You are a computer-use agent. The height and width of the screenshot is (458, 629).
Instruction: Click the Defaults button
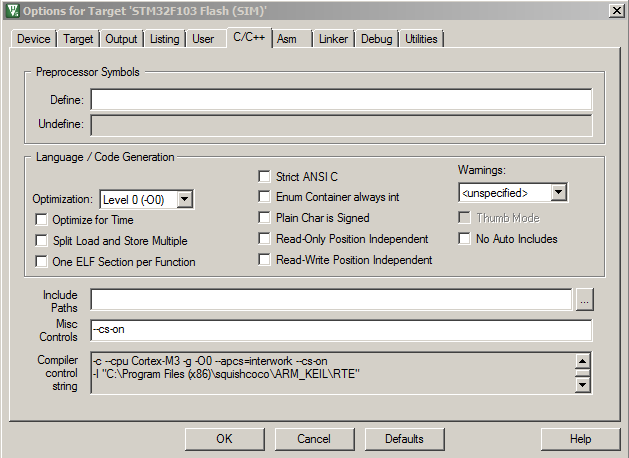[x=404, y=439]
